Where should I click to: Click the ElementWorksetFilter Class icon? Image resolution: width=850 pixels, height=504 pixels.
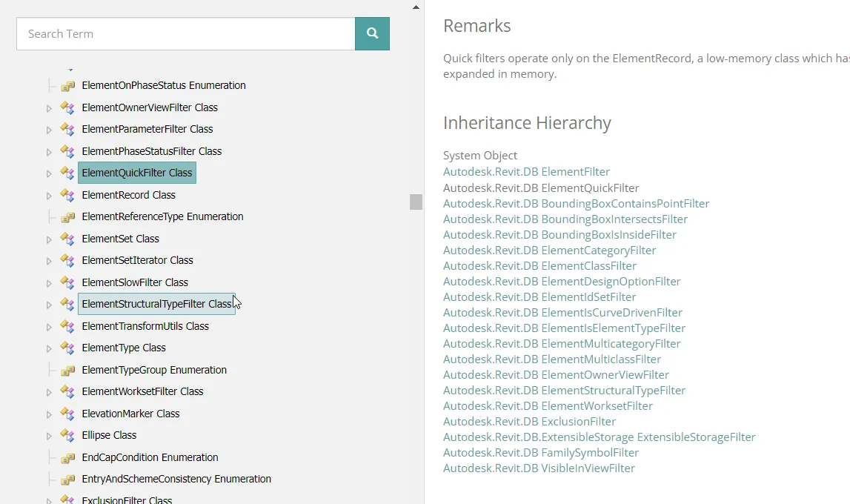(x=67, y=392)
